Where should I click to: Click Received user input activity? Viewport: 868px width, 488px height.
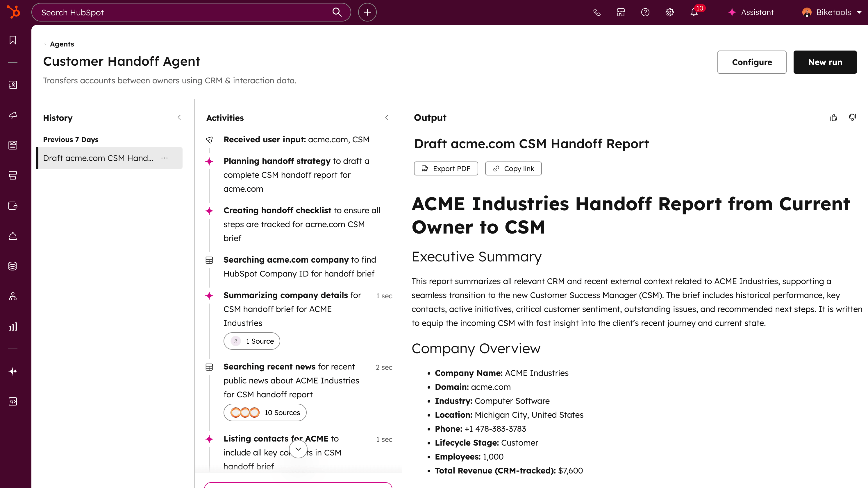coord(296,139)
